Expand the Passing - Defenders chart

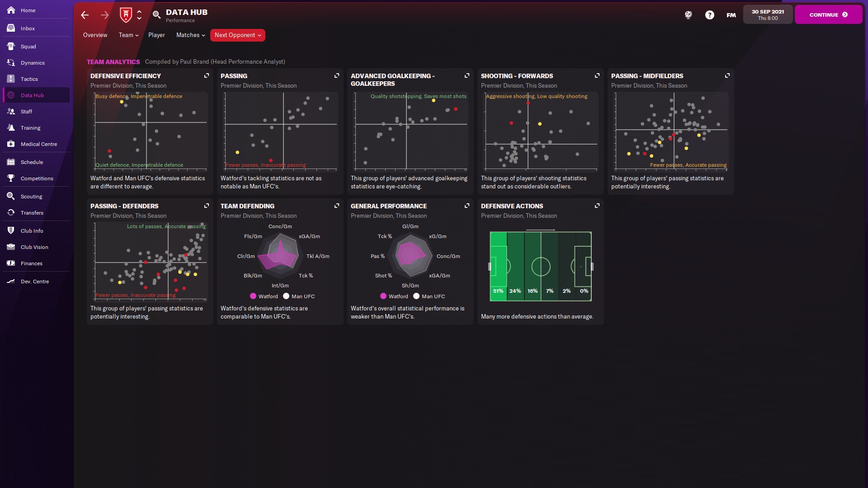207,206
